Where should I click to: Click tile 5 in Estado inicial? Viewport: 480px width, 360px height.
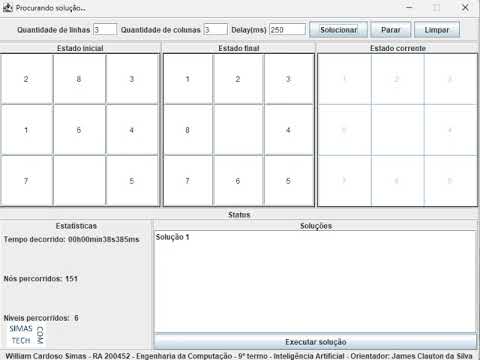(x=132, y=181)
